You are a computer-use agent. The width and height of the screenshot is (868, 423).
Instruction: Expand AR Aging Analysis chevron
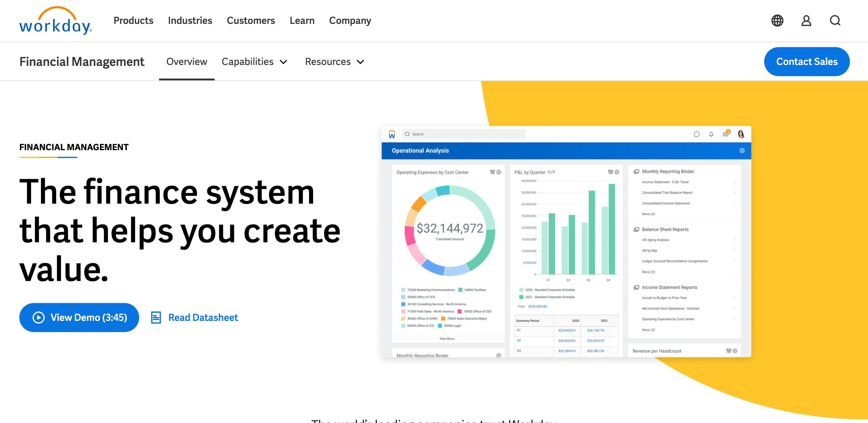[735, 240]
